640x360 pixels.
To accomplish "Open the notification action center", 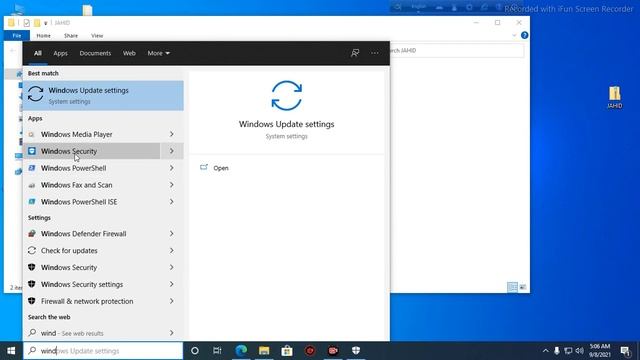I will coord(625,351).
